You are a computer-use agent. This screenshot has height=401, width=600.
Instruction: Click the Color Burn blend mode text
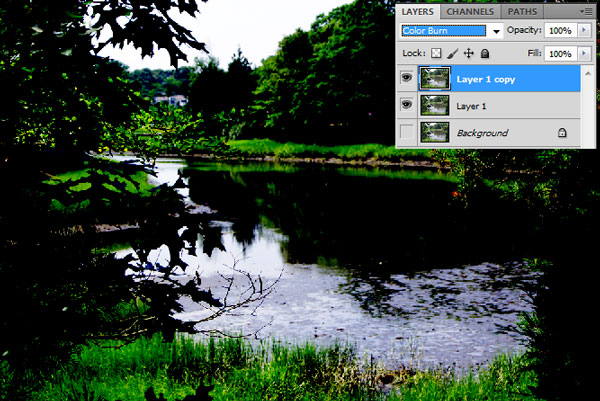tap(425, 31)
